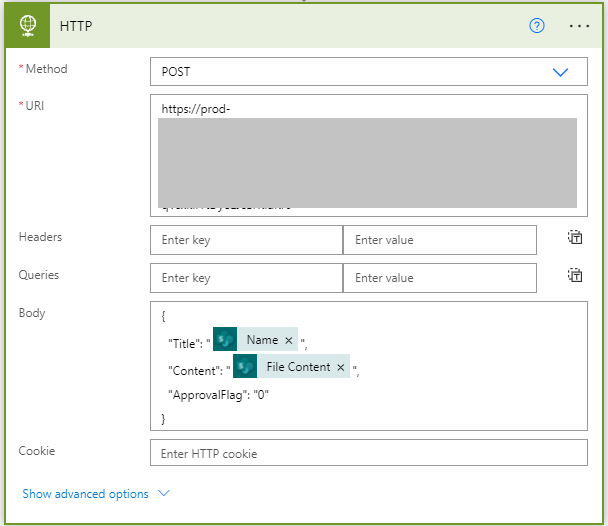608x526 pixels.
Task: Click the SharePoint icon on File Content token
Action: click(x=245, y=366)
